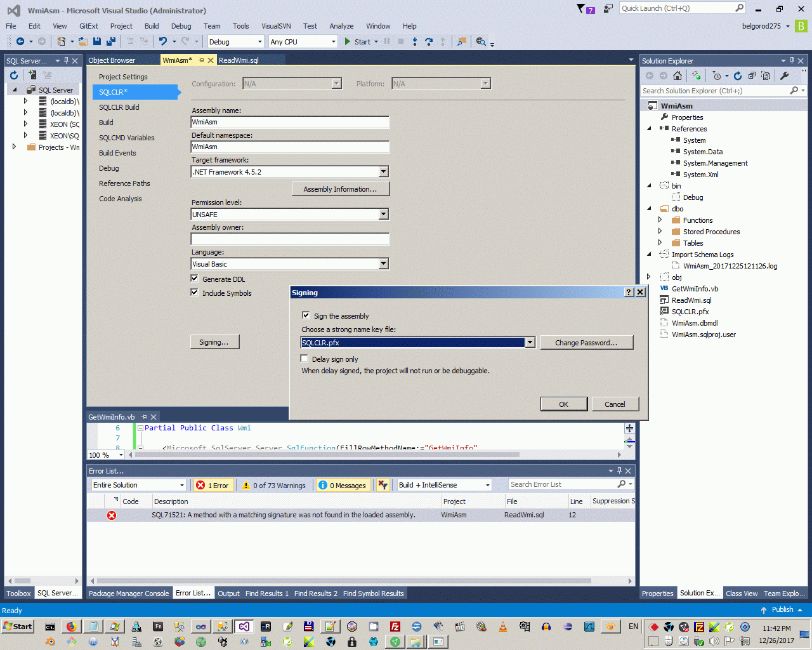This screenshot has width=812, height=650.
Task: Click Sync with Active Document icon
Action: click(x=697, y=76)
